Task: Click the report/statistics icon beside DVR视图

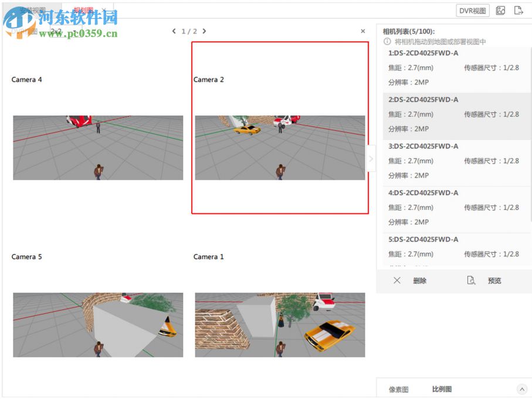Action: [500, 10]
